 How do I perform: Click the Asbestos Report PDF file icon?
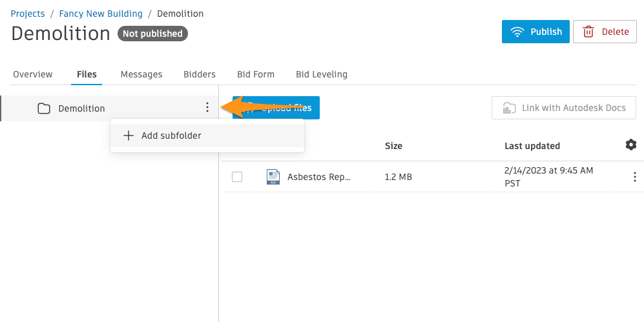point(273,177)
